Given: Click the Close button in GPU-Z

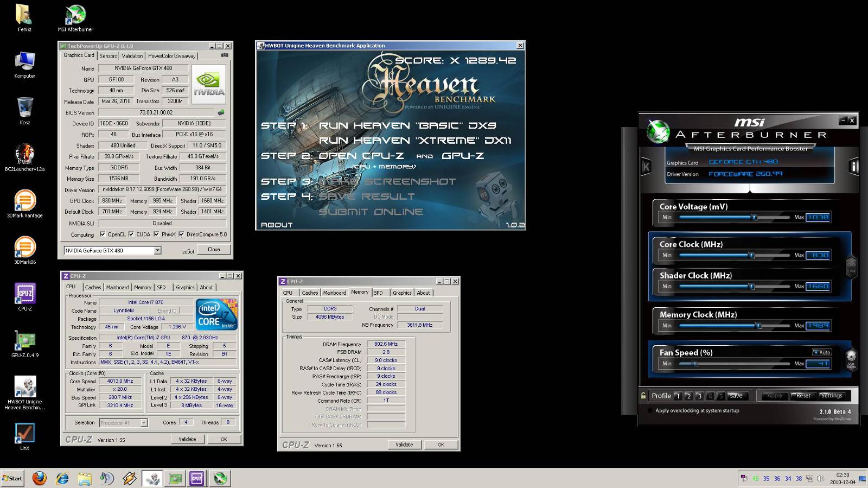Looking at the screenshot, I should coord(214,250).
